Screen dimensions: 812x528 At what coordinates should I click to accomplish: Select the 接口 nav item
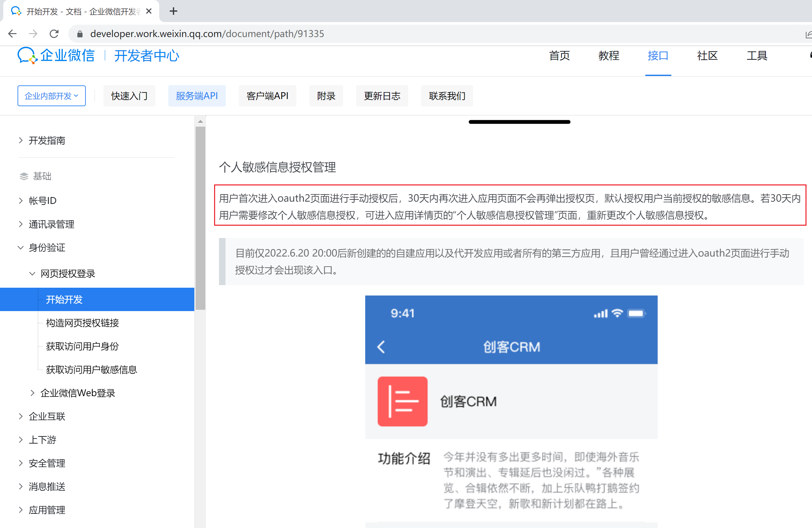pyautogui.click(x=658, y=56)
